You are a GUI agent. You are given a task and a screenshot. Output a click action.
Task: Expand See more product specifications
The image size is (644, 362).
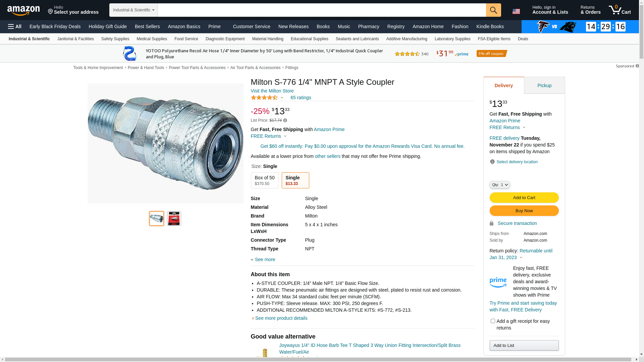pyautogui.click(x=264, y=259)
